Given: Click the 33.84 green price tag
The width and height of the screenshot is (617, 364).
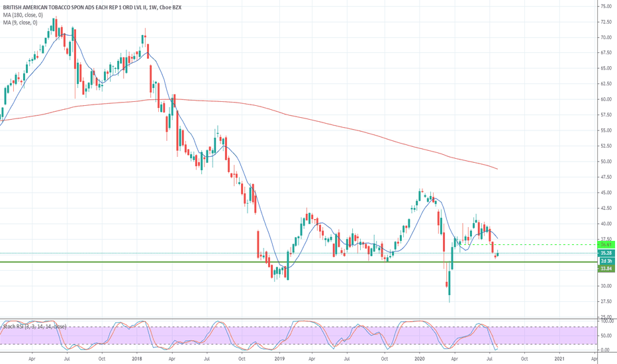Looking at the screenshot, I should (x=606, y=269).
